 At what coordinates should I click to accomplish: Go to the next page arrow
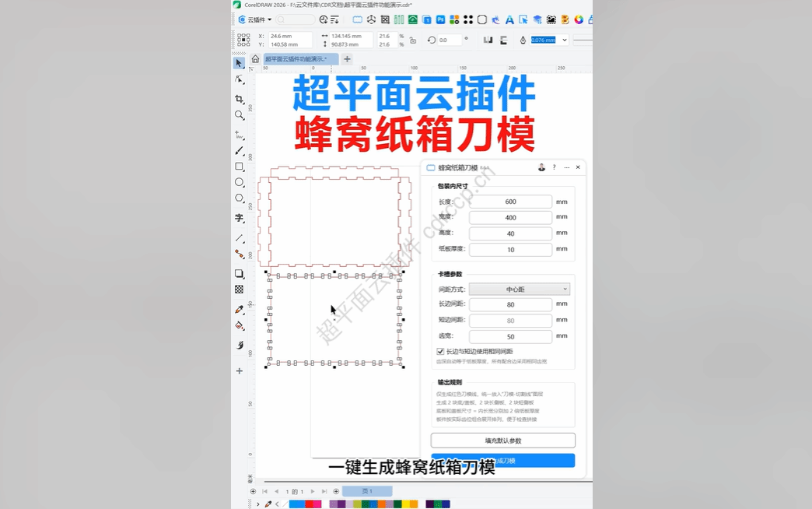click(312, 491)
